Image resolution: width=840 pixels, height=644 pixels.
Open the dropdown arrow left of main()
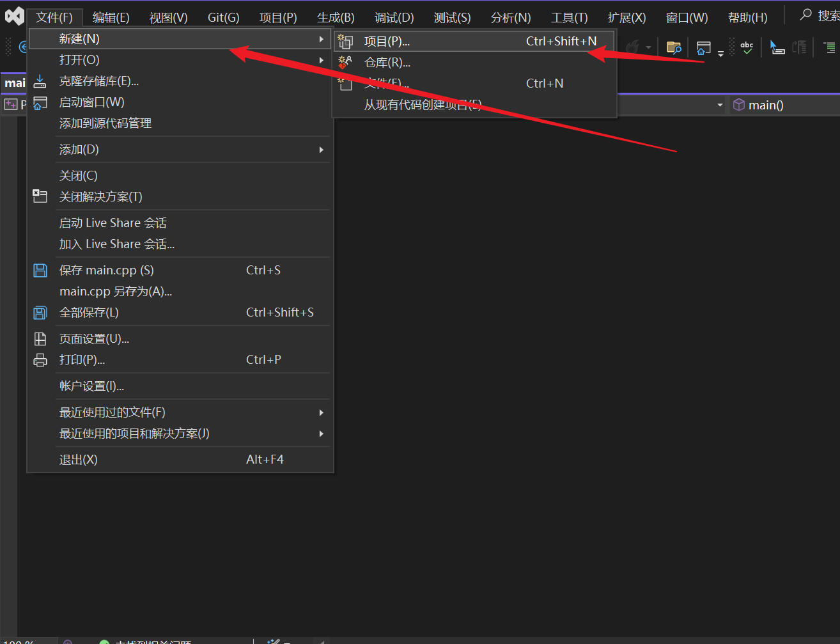click(720, 105)
